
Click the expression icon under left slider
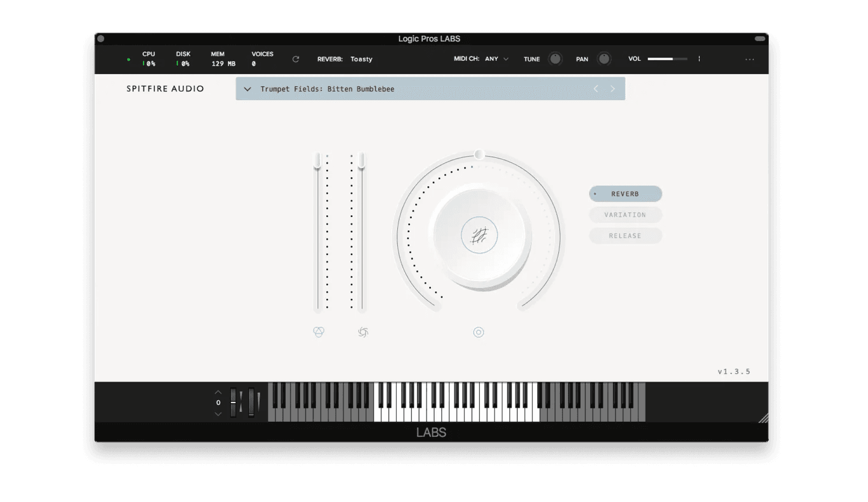click(319, 332)
